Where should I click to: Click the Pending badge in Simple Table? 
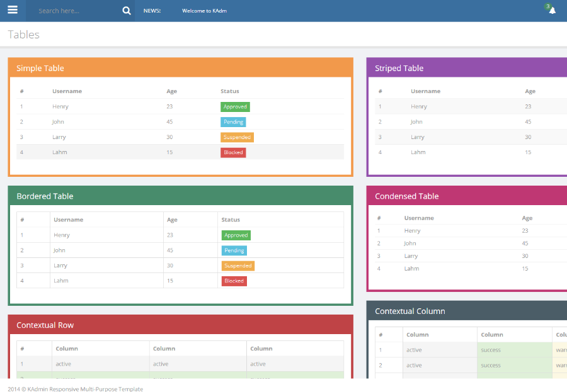pyautogui.click(x=233, y=122)
